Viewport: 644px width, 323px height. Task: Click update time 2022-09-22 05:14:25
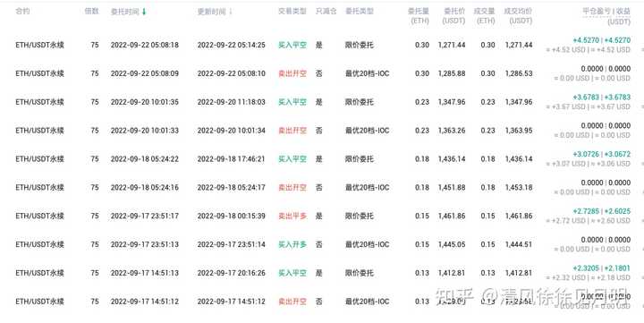[232, 45]
